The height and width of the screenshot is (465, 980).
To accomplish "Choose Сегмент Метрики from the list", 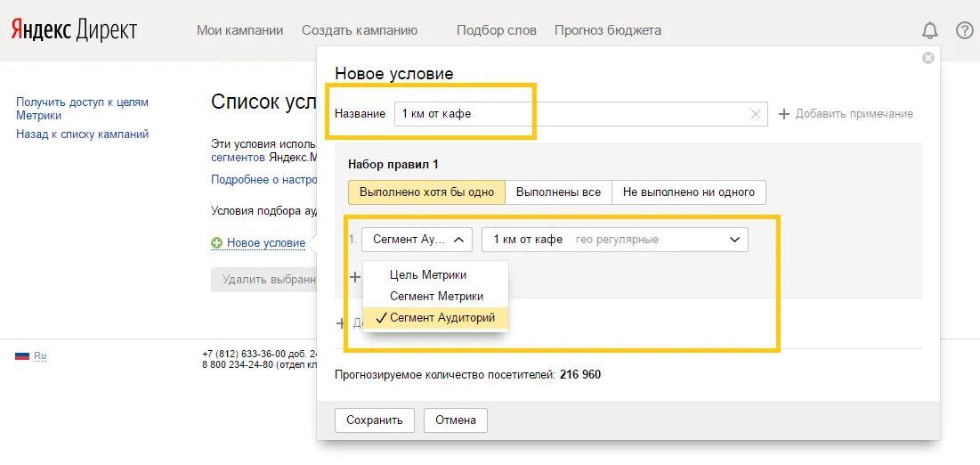I will (x=436, y=296).
